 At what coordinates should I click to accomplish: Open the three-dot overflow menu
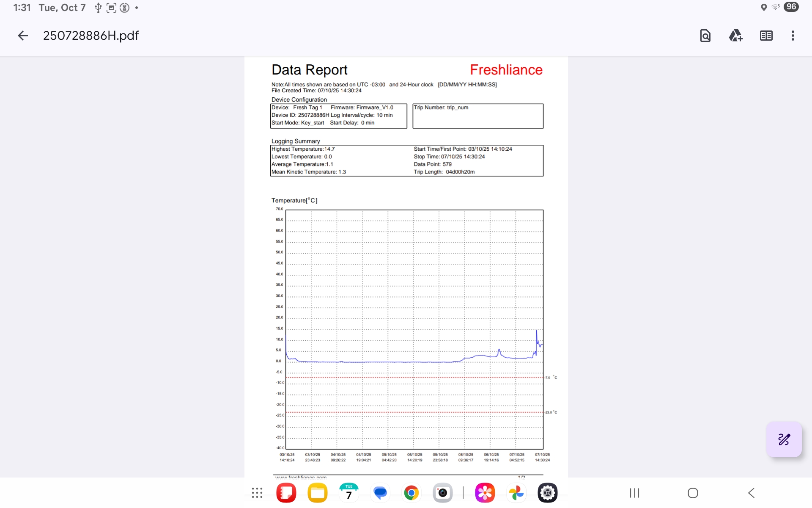(793, 36)
